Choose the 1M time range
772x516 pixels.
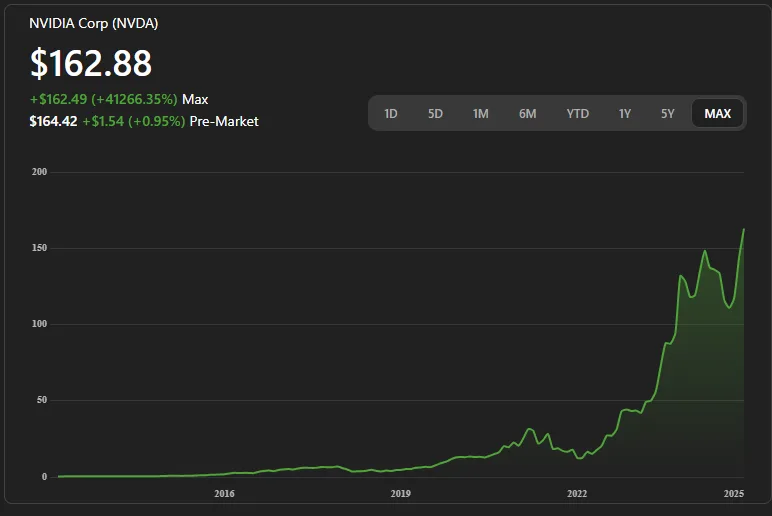(x=481, y=114)
